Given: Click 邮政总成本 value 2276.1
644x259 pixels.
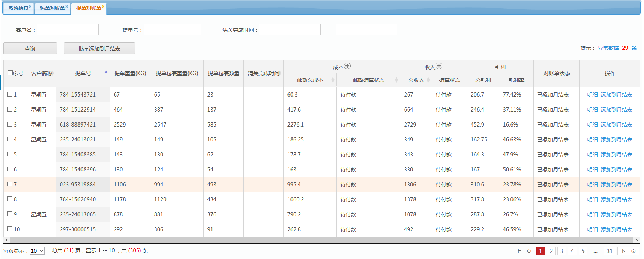Looking at the screenshot, I should pyautogui.click(x=296, y=125).
